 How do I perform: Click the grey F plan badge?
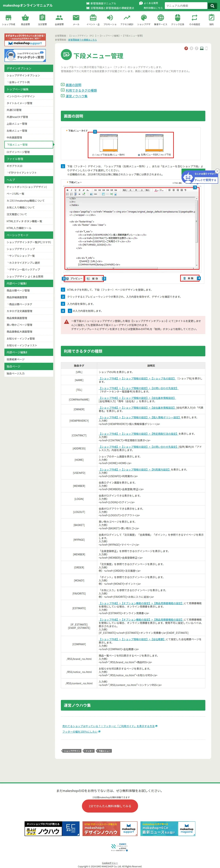pyautogui.click(x=197, y=48)
